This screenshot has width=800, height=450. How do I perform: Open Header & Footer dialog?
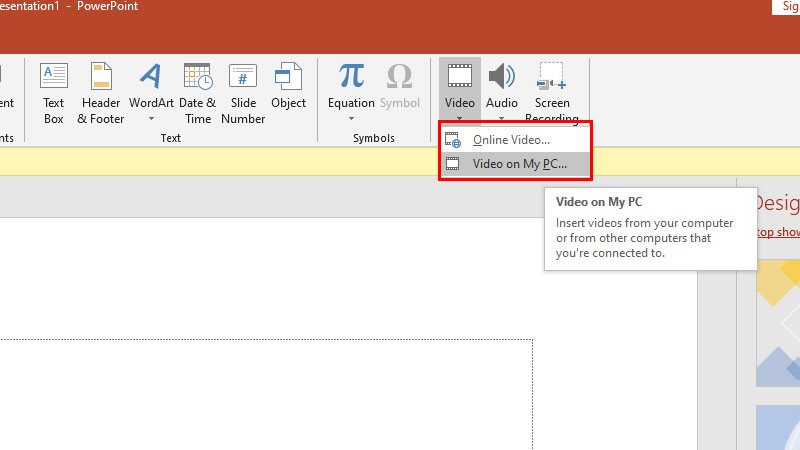[x=101, y=93]
